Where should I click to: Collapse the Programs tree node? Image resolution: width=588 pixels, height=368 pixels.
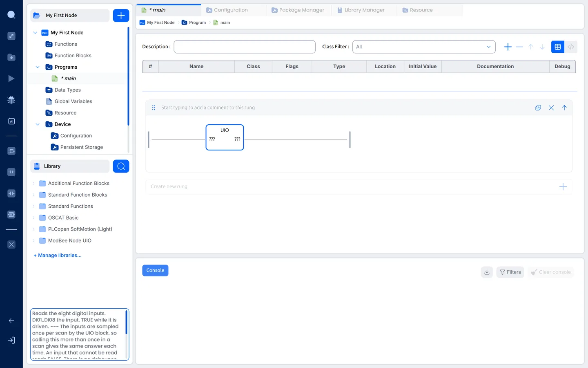click(38, 67)
